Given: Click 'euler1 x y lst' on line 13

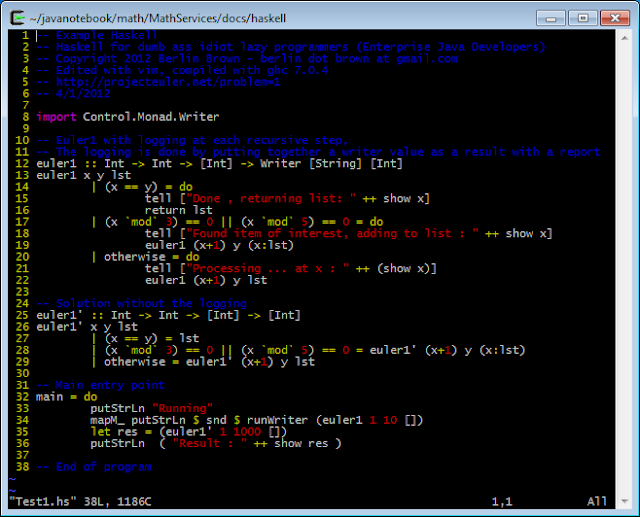Looking at the screenshot, I should [84, 175].
